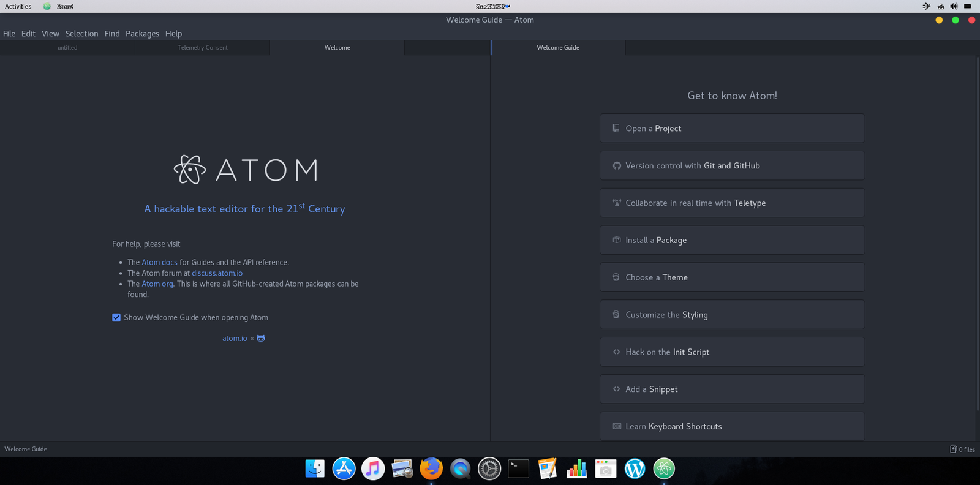Click the files icon in status bar
This screenshot has height=485, width=980.
[x=953, y=449]
